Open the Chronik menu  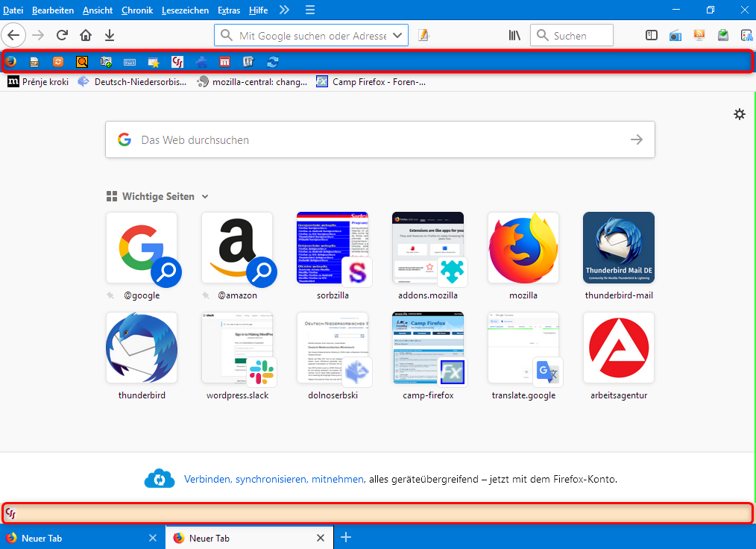(x=137, y=10)
